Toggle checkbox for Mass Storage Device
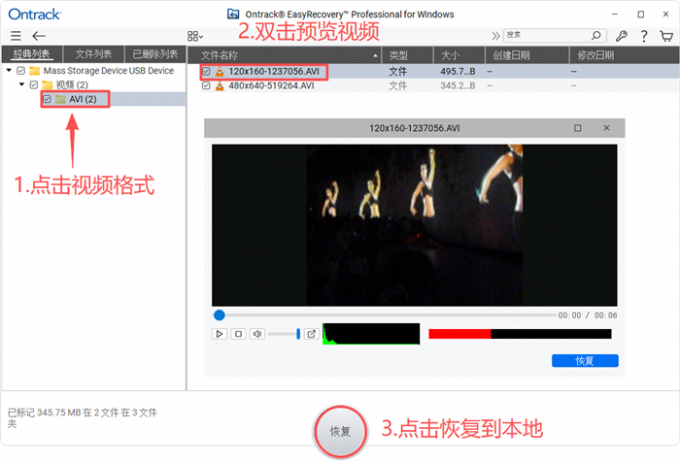680x462 pixels. pyautogui.click(x=21, y=70)
